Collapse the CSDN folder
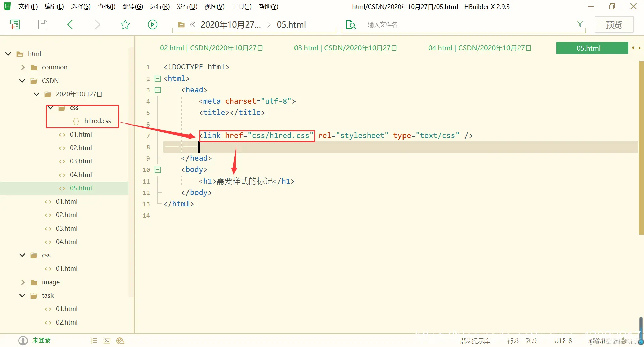The height and width of the screenshot is (347, 644). (22, 81)
